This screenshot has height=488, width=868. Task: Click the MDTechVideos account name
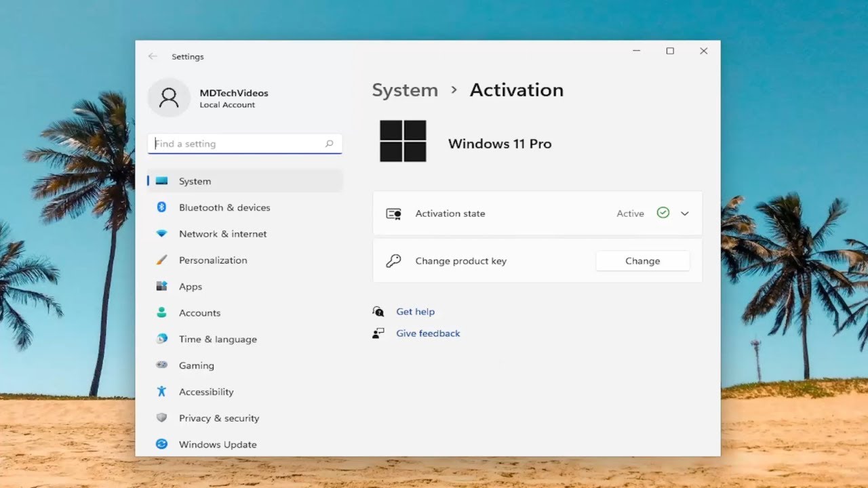click(x=234, y=93)
